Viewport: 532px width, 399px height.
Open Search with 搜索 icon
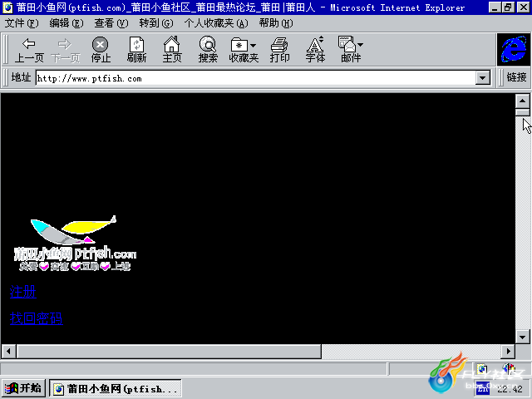tap(208, 50)
